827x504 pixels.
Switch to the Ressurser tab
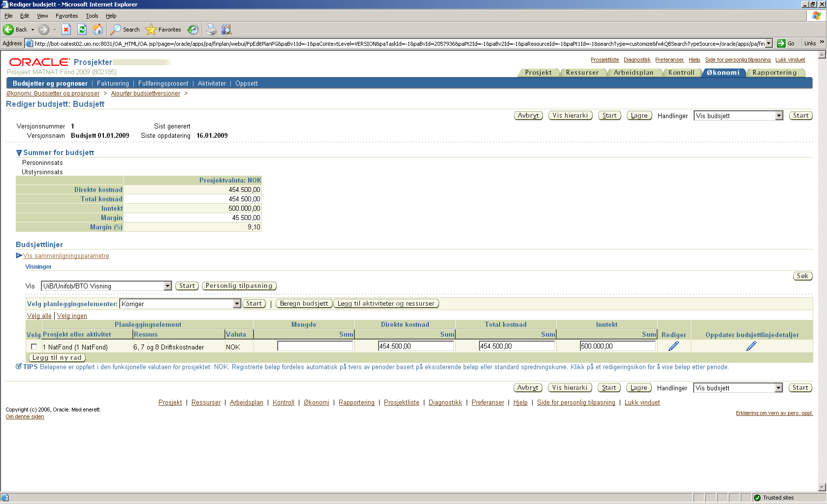point(582,72)
